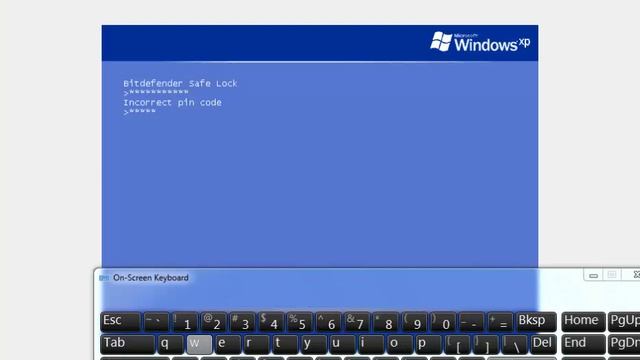Select the 3 key with # symbol

tap(242, 322)
